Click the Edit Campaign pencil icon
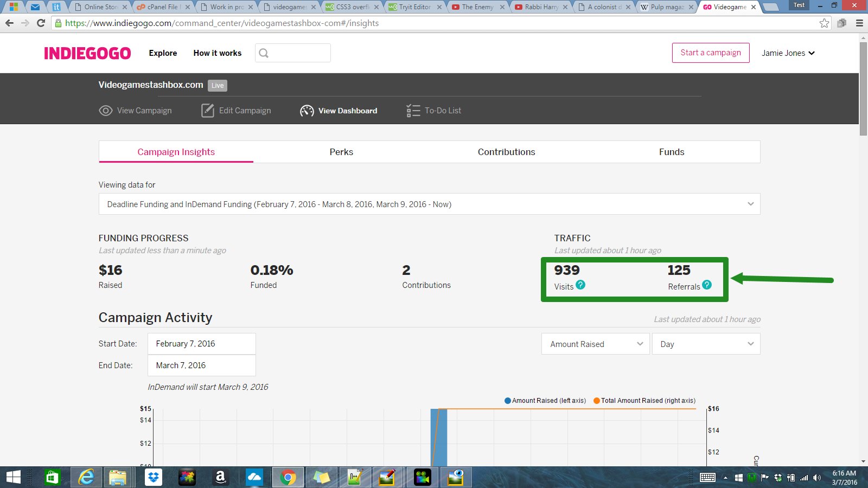Image resolution: width=868 pixels, height=488 pixels. [x=207, y=111]
